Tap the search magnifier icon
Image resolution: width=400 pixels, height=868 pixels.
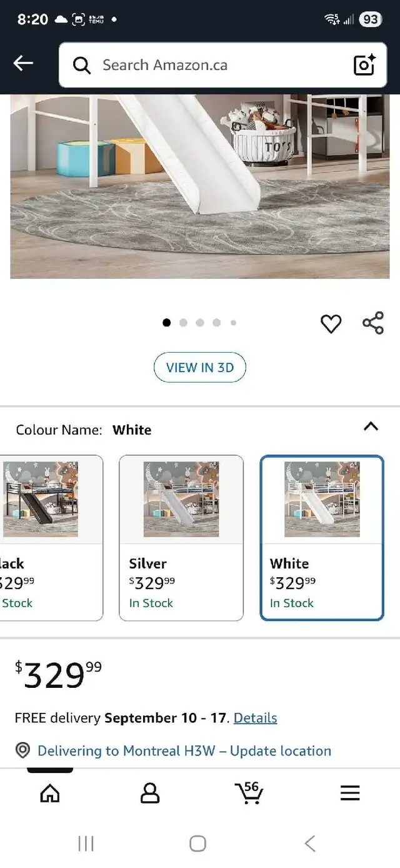tap(82, 65)
